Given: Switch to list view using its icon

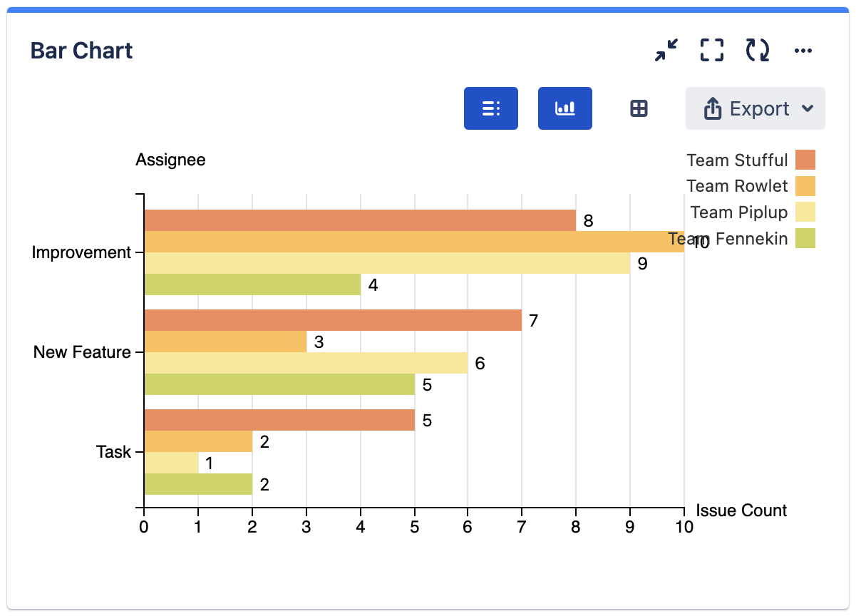Looking at the screenshot, I should 491,108.
